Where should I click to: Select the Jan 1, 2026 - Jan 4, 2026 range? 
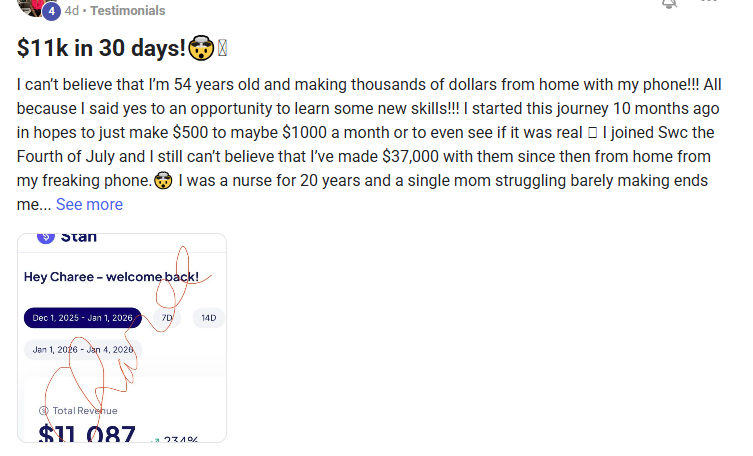(83, 350)
